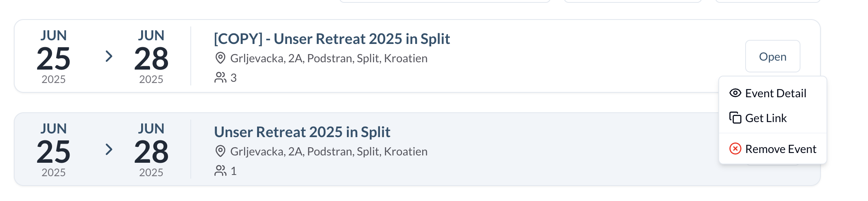Image resolution: width=868 pixels, height=201 pixels.
Task: Click the red X icon beside Remove Event
Action: click(735, 149)
